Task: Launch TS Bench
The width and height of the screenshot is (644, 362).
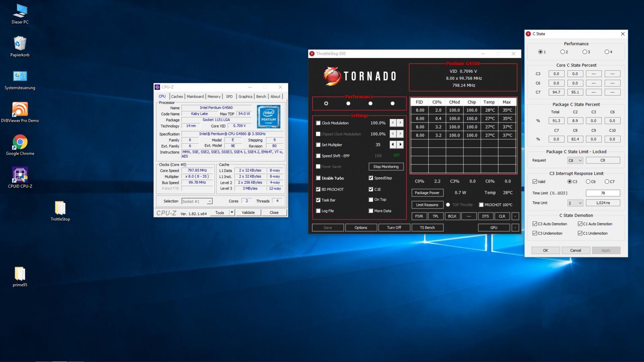Action: pyautogui.click(x=427, y=228)
